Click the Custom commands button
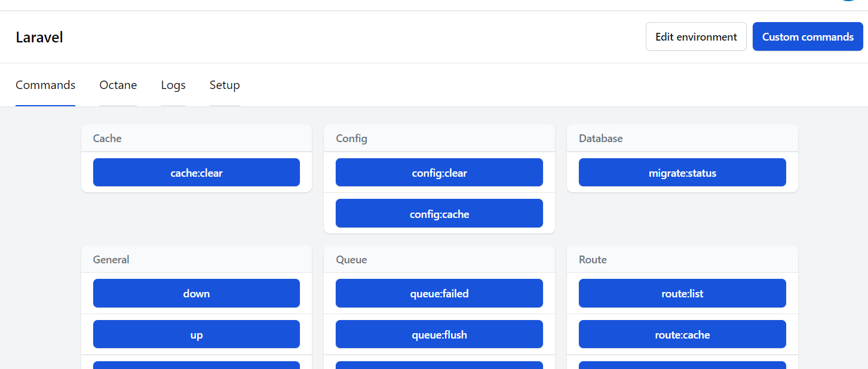Viewport: 868px width, 369px height. [x=808, y=36]
